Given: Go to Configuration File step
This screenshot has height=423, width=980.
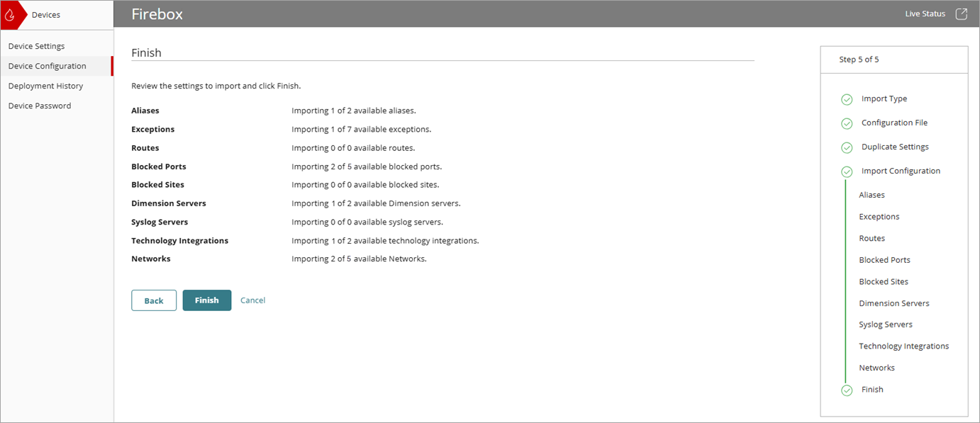Looking at the screenshot, I should pyautogui.click(x=894, y=123).
